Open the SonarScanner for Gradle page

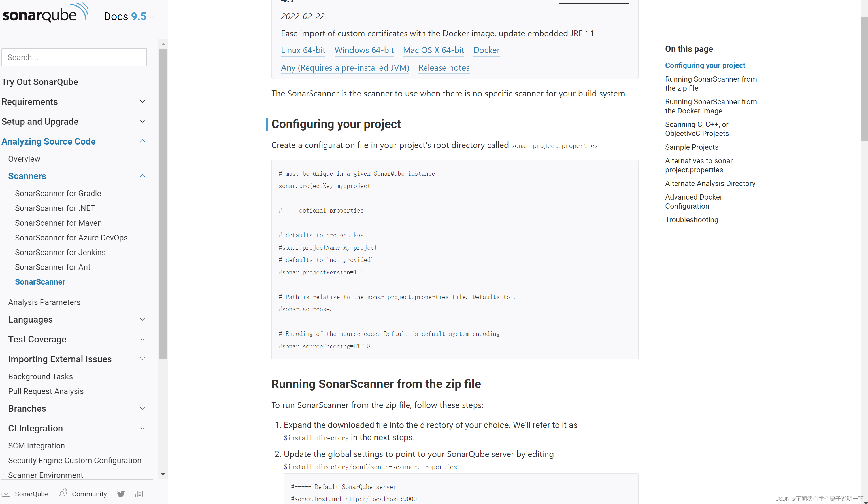pyautogui.click(x=58, y=193)
